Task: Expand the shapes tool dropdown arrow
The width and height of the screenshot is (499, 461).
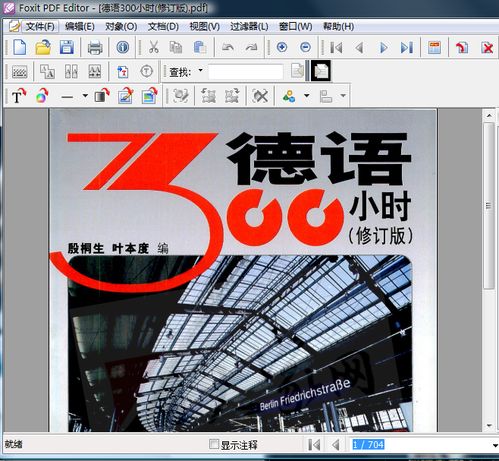Action: click(307, 96)
